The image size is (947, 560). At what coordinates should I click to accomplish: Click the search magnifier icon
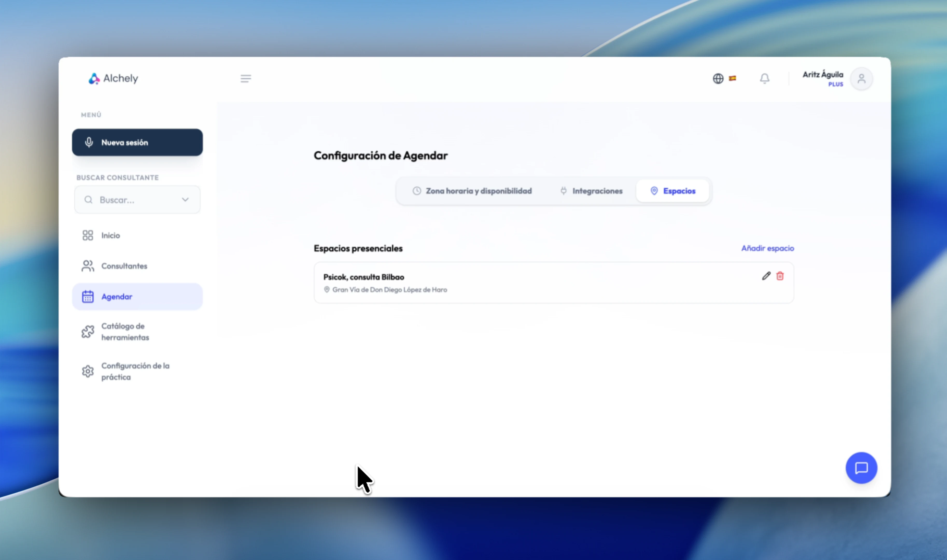[88, 200]
